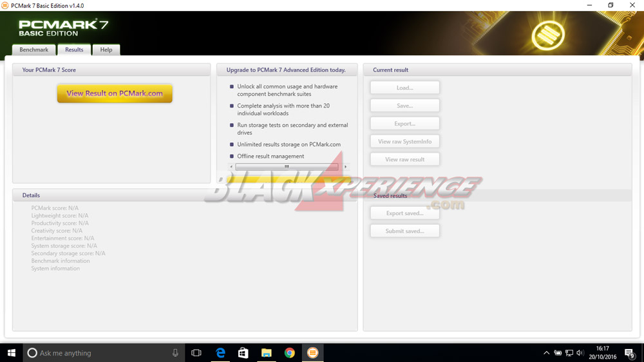
Task: Select 'PCMark score: N/A' detail line
Action: click(x=55, y=208)
